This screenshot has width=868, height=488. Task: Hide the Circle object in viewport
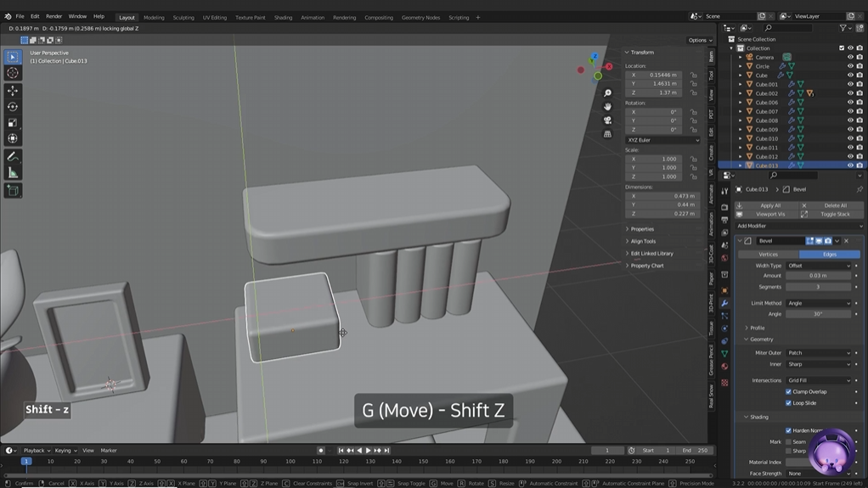pyautogui.click(x=850, y=66)
